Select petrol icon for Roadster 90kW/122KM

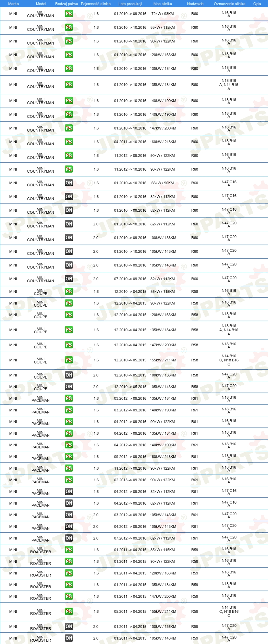pyautogui.click(x=69, y=561)
